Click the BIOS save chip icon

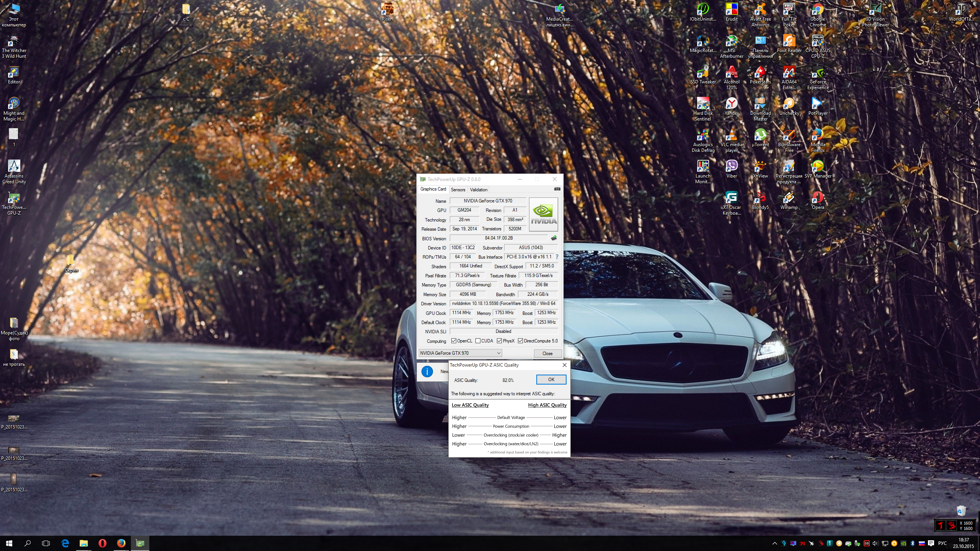pos(554,238)
